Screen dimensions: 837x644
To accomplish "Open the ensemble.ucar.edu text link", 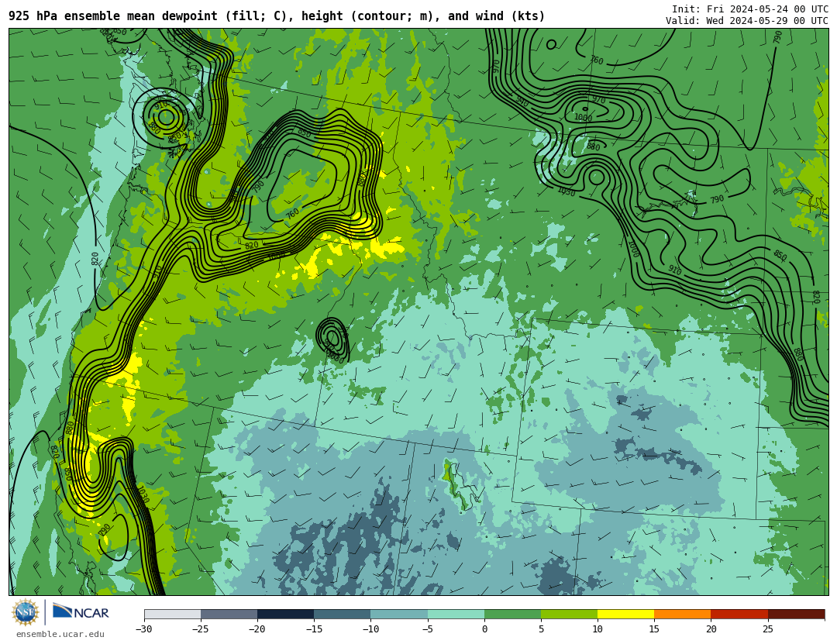I will pyautogui.click(x=60, y=635).
